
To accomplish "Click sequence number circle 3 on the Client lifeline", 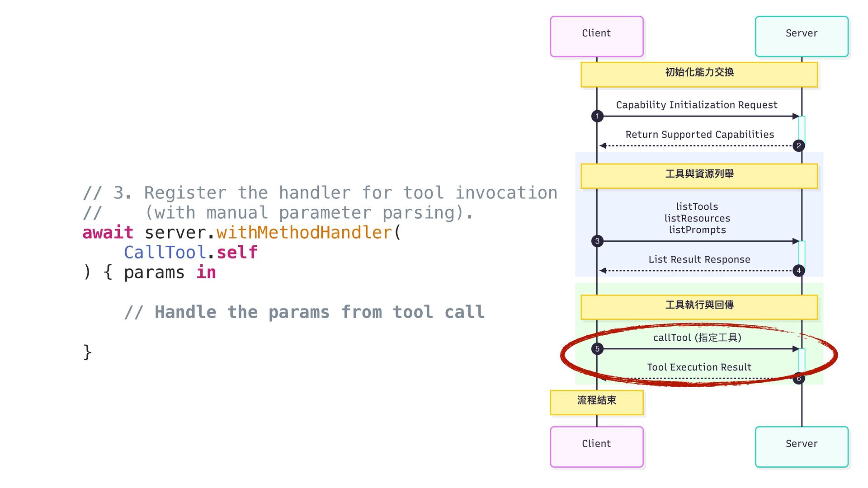I will pyautogui.click(x=597, y=241).
